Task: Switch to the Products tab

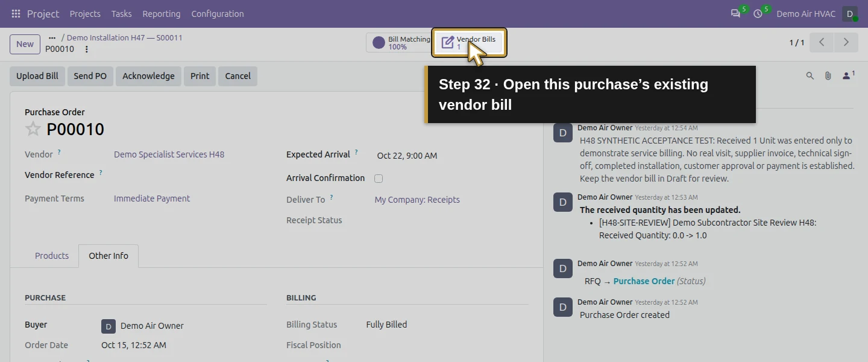Action: (x=52, y=256)
